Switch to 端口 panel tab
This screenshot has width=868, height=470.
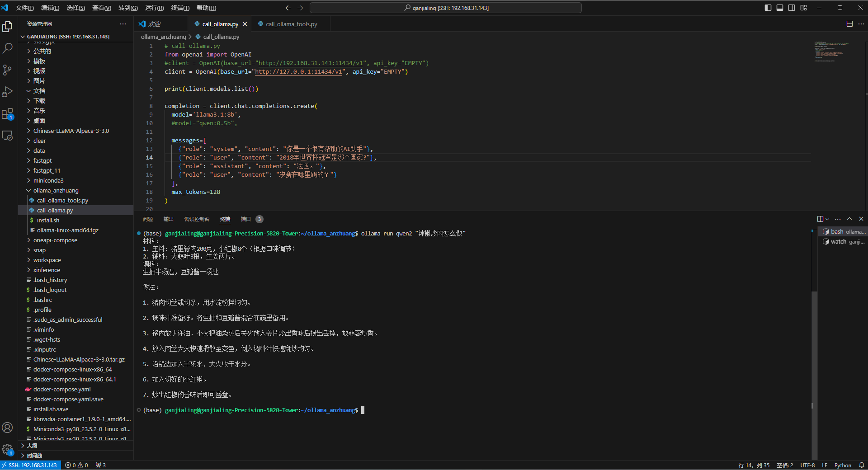(x=245, y=219)
